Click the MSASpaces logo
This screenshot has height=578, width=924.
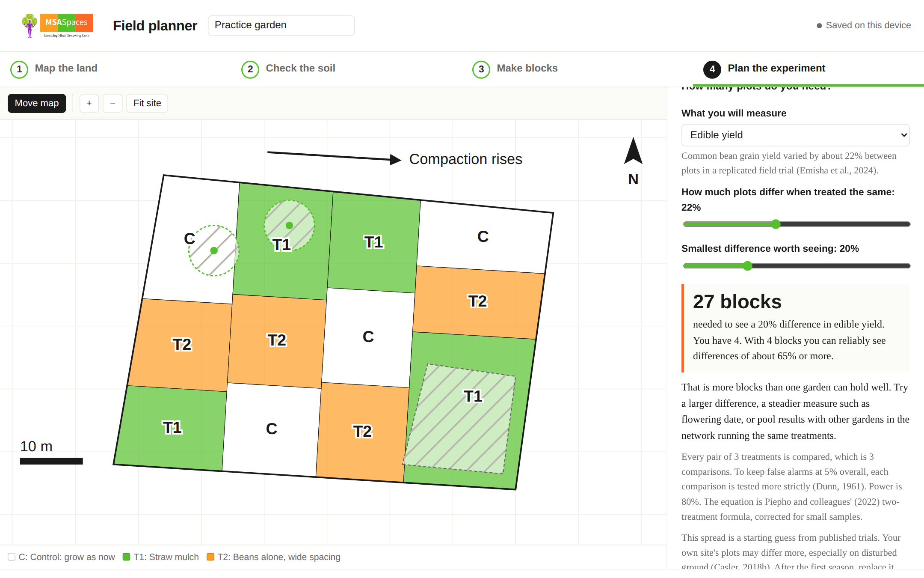(57, 26)
